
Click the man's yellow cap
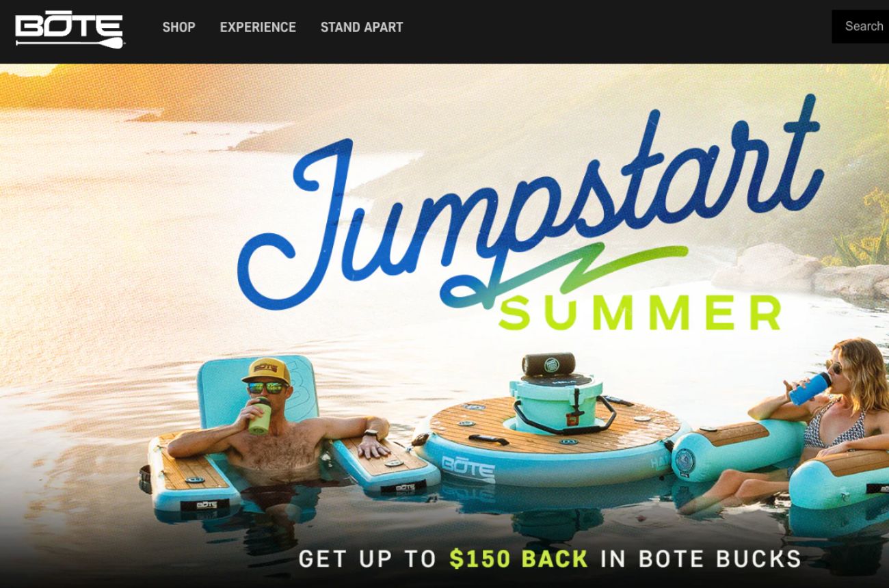(265, 370)
